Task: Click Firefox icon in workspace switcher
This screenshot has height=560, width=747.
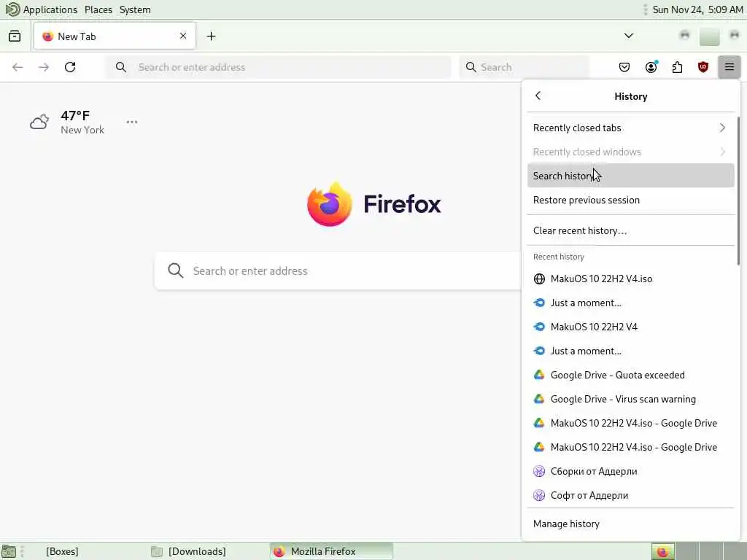Action: (662, 552)
